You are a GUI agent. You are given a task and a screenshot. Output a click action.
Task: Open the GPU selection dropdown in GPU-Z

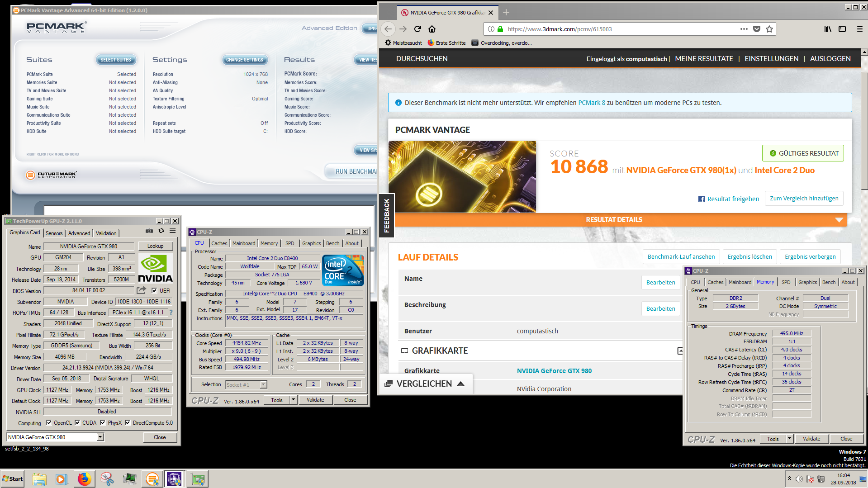point(100,437)
